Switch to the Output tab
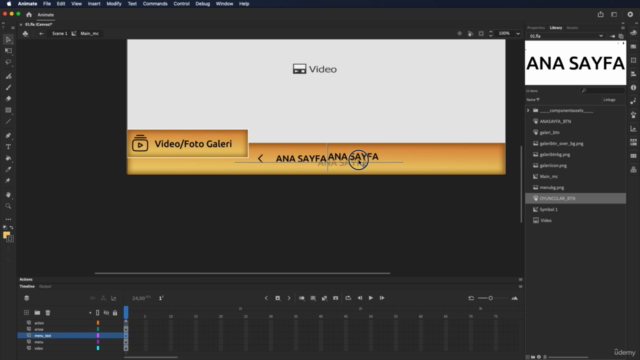This screenshot has height=360, width=640. coord(45,287)
